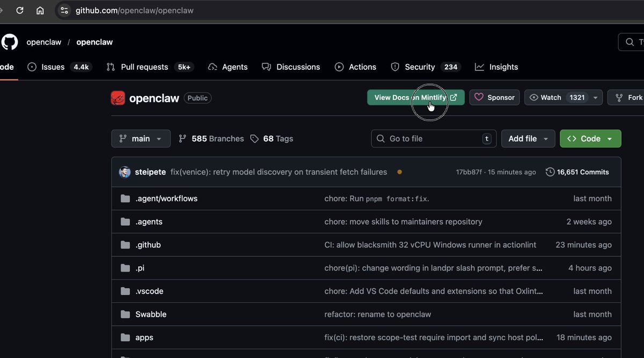Open the .vscode folder name
This screenshot has width=644, height=358.
pos(149,291)
